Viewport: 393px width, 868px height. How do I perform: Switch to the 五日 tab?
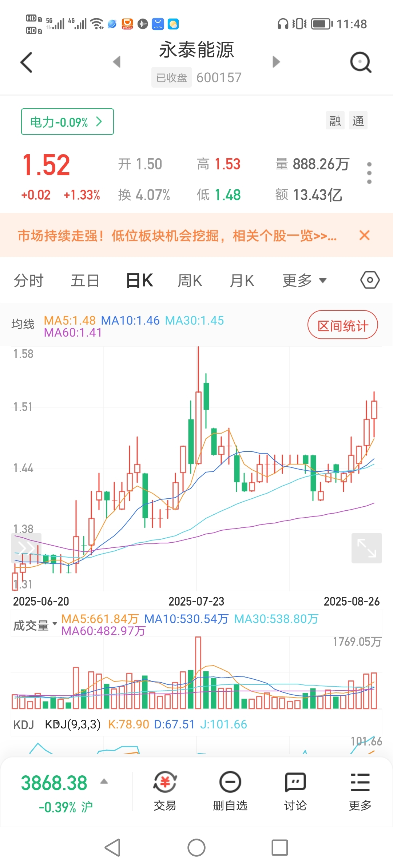(x=85, y=281)
